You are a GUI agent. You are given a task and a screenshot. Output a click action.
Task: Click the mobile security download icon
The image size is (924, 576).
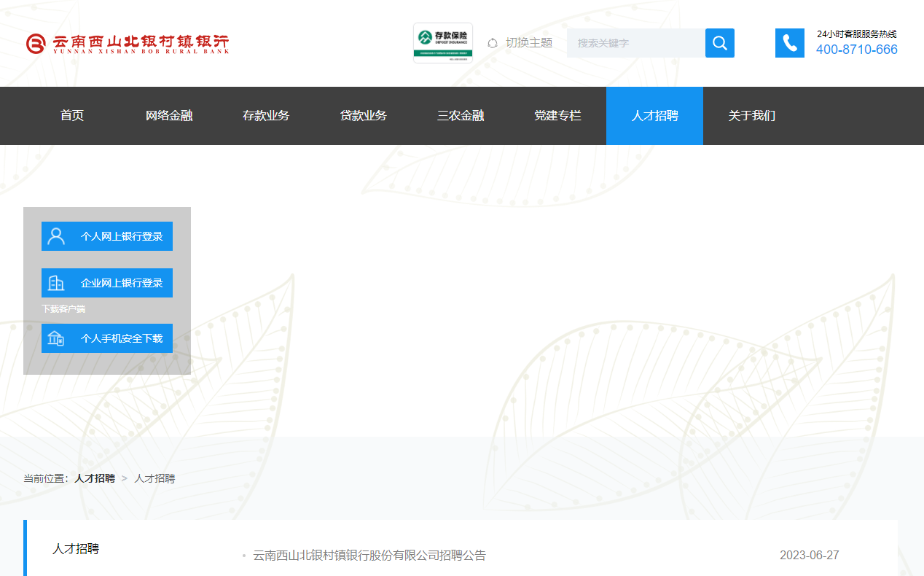[56, 338]
